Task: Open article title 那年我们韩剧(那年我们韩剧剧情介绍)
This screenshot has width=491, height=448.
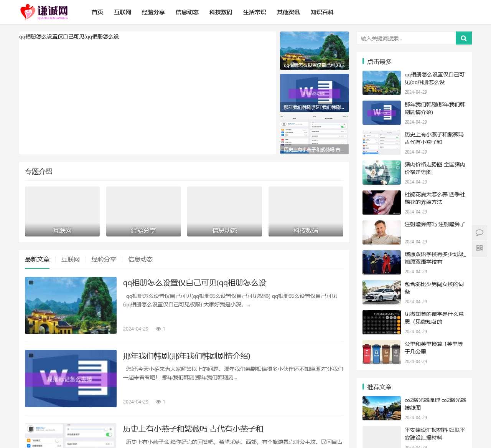Action: pos(186,356)
